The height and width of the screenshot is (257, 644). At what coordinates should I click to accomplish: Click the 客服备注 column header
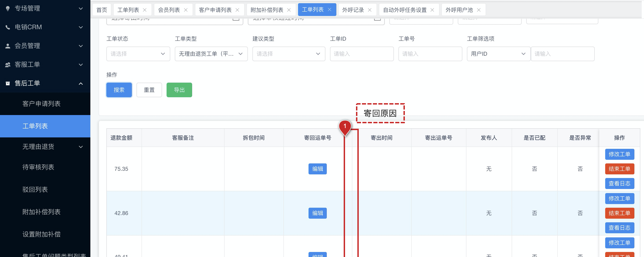click(183, 138)
